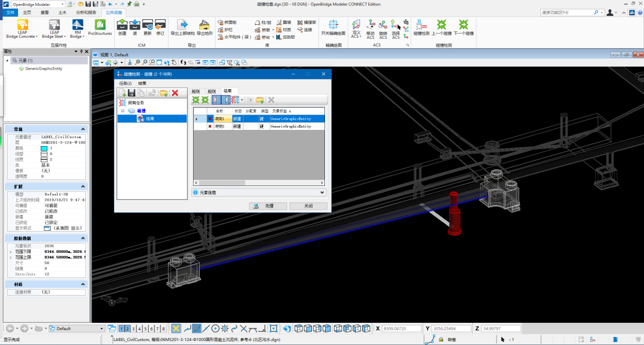Switch to the 土木 ribbon tab
Screen dimensions: 644x345
[x=62, y=12]
